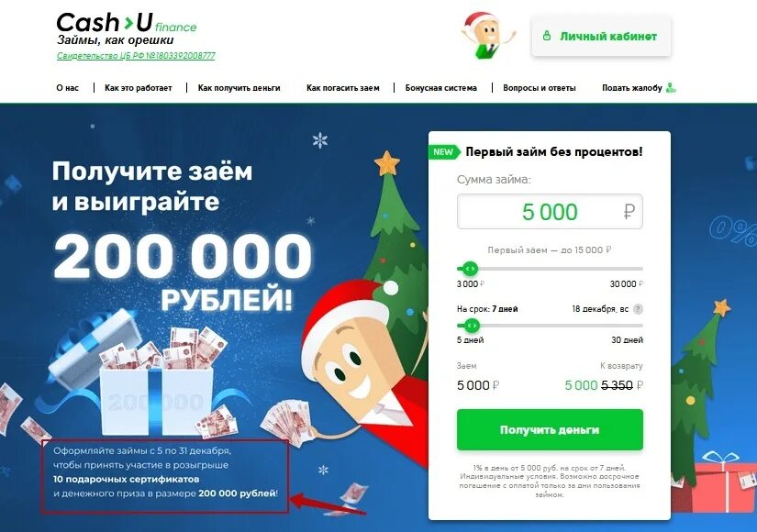The height and width of the screenshot is (532, 757).
Task: Click the ruble sign in amount field
Action: coord(629,212)
